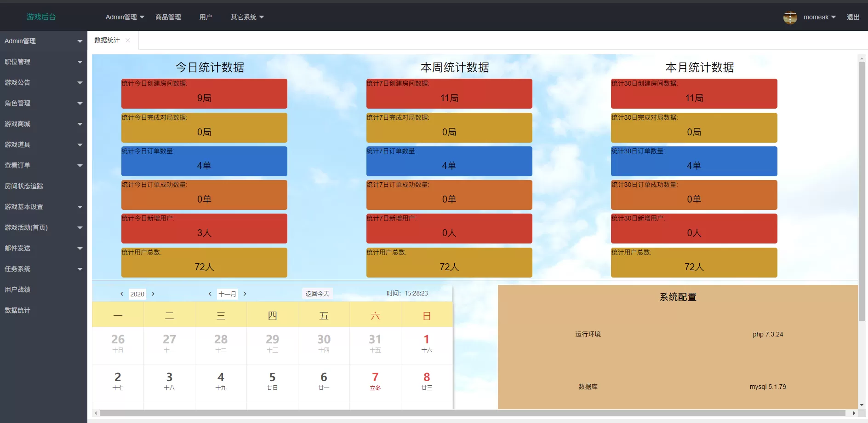Close the 数据统计 tab

[127, 40]
